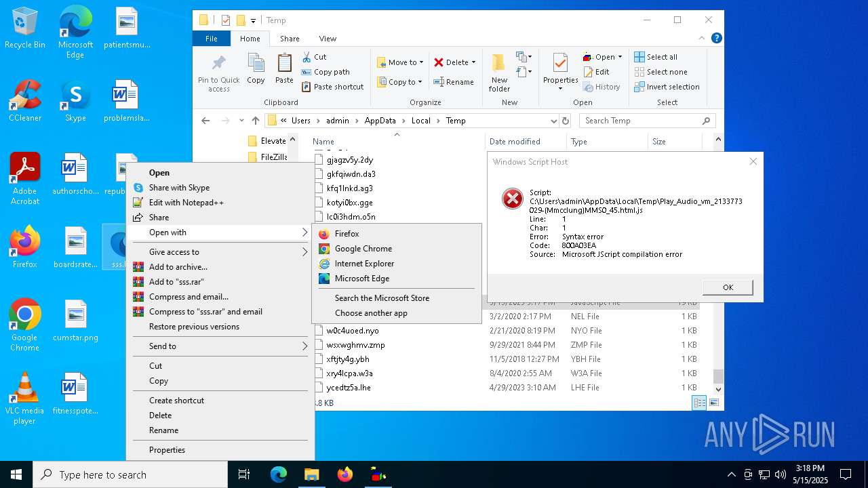Create a New folder from the ribbon
The height and width of the screenshot is (488, 868).
[x=499, y=73]
